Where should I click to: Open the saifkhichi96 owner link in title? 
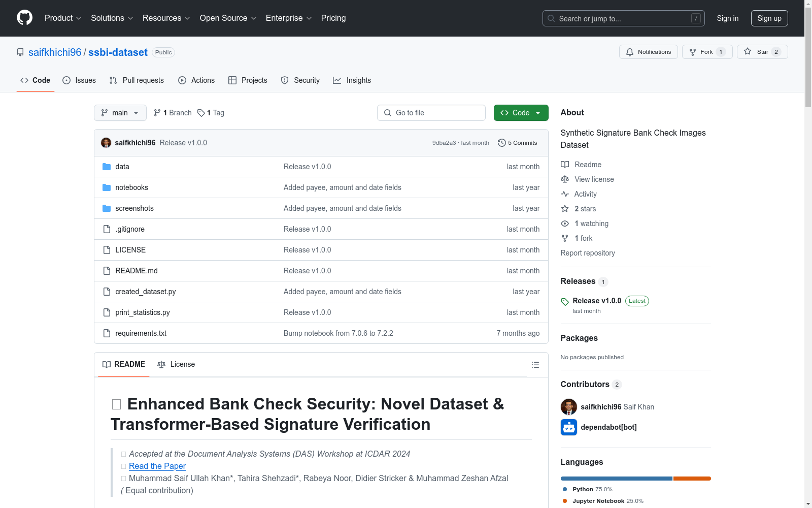click(55, 52)
